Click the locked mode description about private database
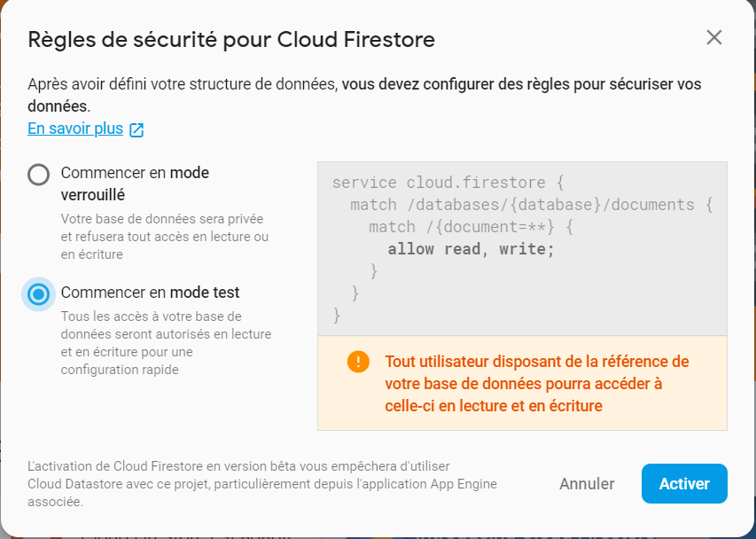Viewport: 756px width, 539px height. (x=165, y=237)
